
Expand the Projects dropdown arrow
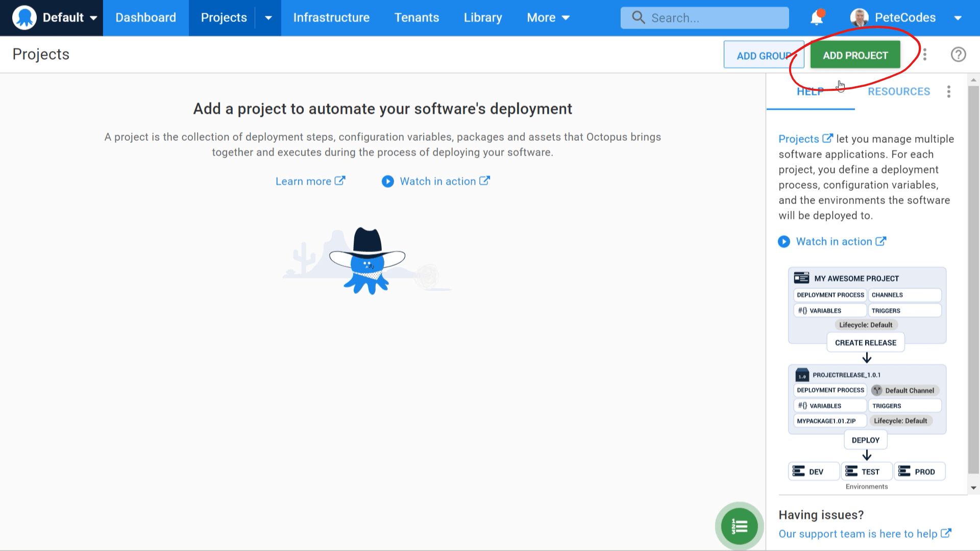coord(268,18)
